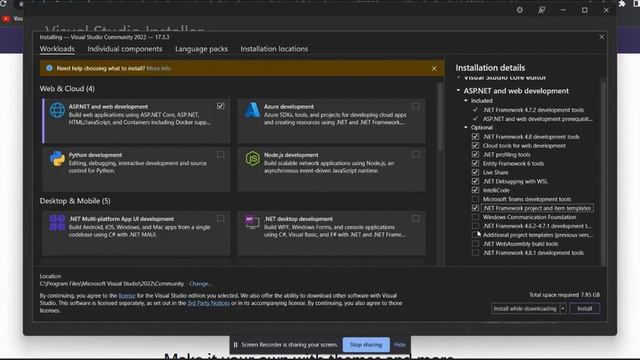Check the Python development workload
This screenshot has height=360, width=640.
tap(220, 154)
